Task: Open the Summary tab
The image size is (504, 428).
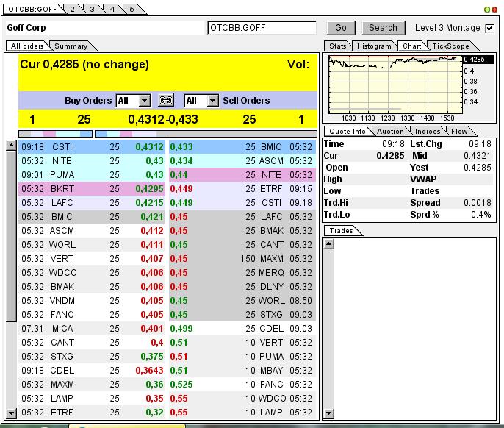Action: tap(71, 46)
